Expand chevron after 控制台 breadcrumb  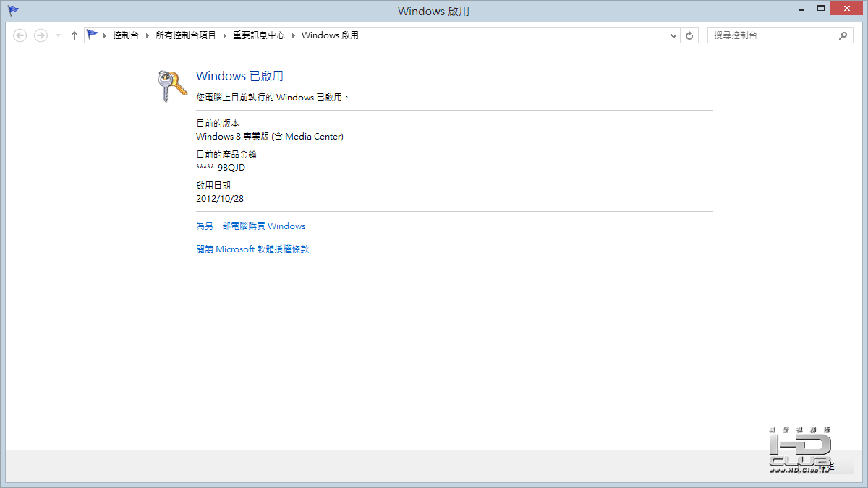tap(147, 35)
